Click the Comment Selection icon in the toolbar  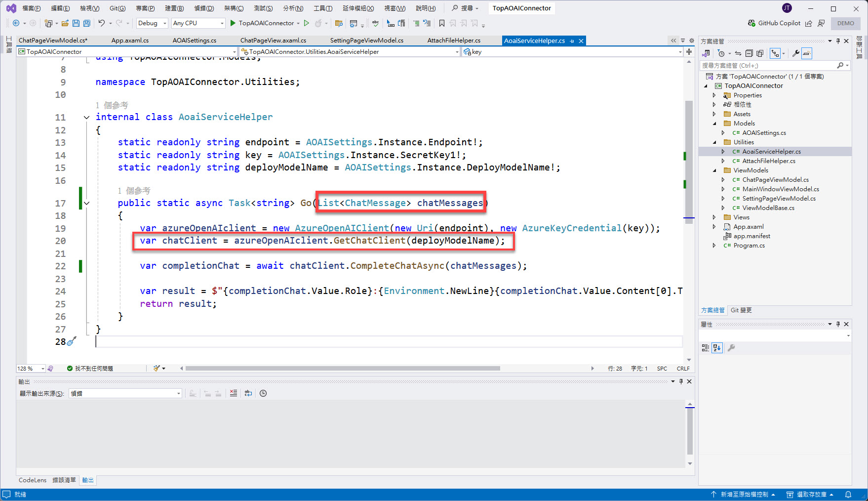[416, 23]
